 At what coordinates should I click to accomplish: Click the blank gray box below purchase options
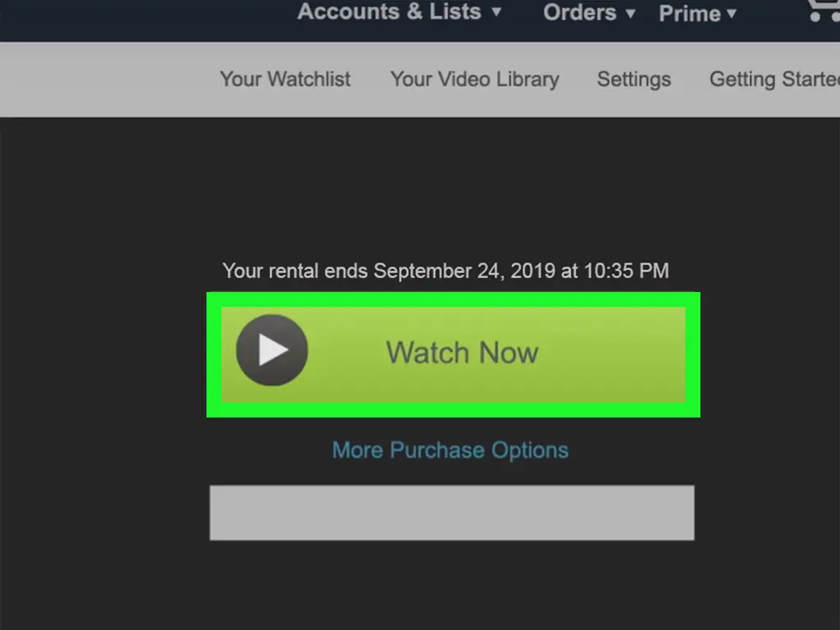[x=452, y=513]
